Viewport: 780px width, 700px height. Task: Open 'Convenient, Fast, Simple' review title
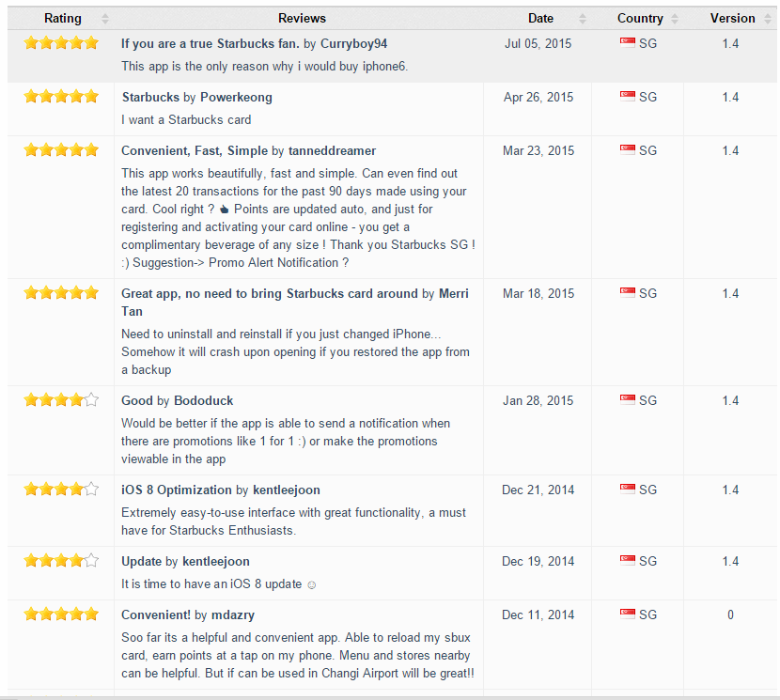tap(195, 150)
